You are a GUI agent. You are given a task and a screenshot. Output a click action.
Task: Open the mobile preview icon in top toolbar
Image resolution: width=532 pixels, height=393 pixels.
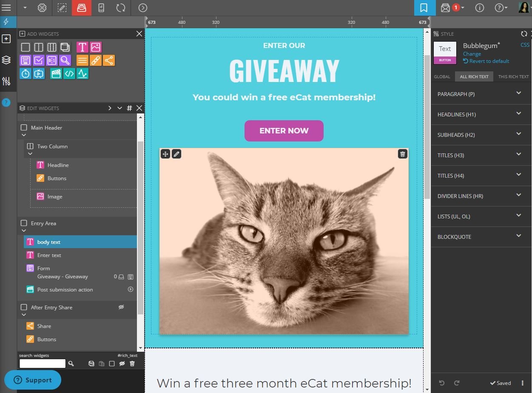pyautogui.click(x=101, y=8)
